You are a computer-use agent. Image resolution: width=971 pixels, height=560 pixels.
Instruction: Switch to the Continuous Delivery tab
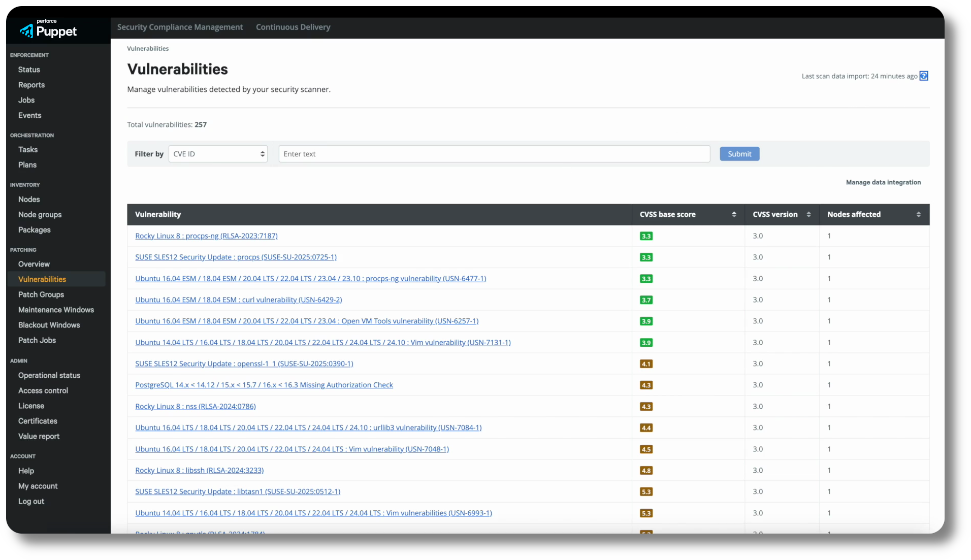[x=293, y=27]
